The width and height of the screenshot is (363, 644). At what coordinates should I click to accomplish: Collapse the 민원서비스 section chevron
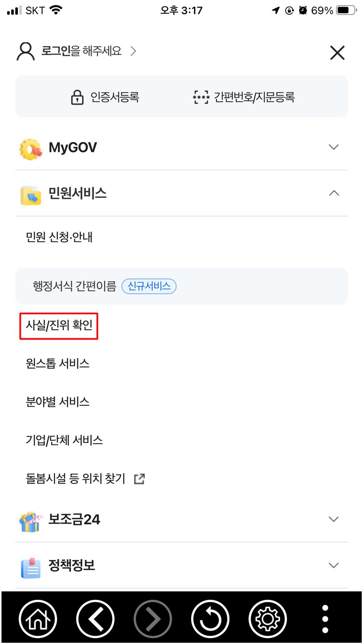point(334,193)
